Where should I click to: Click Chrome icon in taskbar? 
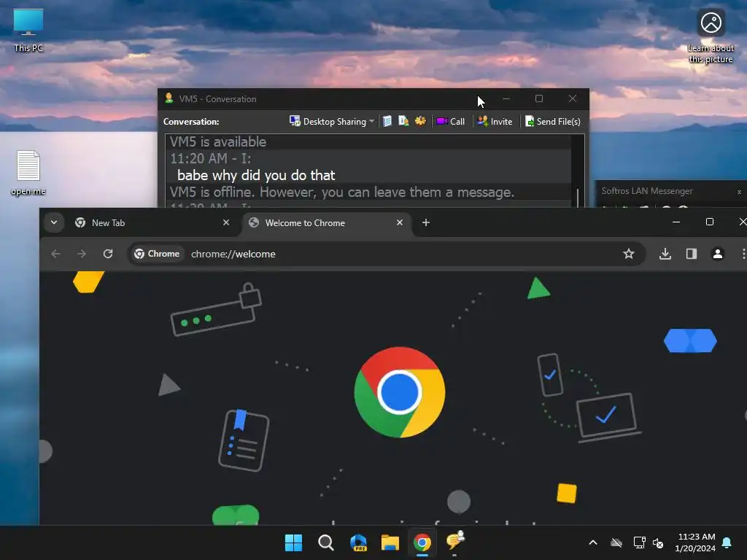[422, 542]
